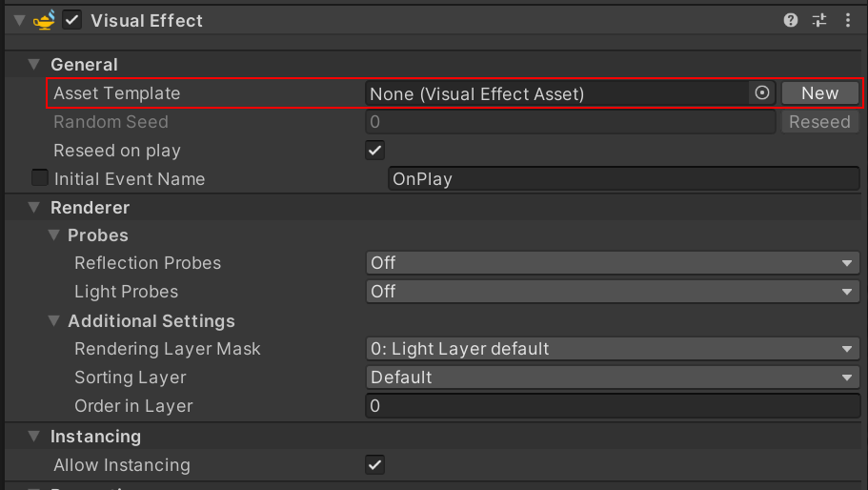The image size is (868, 490).
Task: Open the component presets icon
Action: 818,20
